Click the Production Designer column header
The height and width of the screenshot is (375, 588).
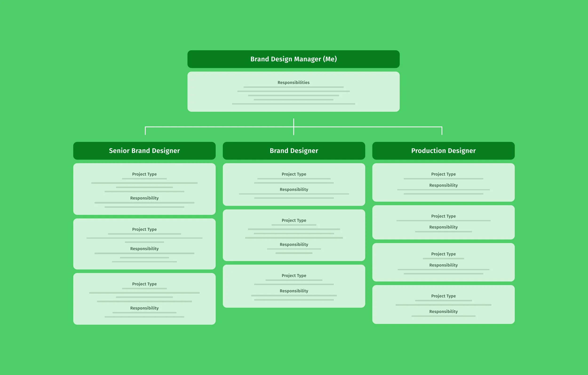(x=443, y=151)
